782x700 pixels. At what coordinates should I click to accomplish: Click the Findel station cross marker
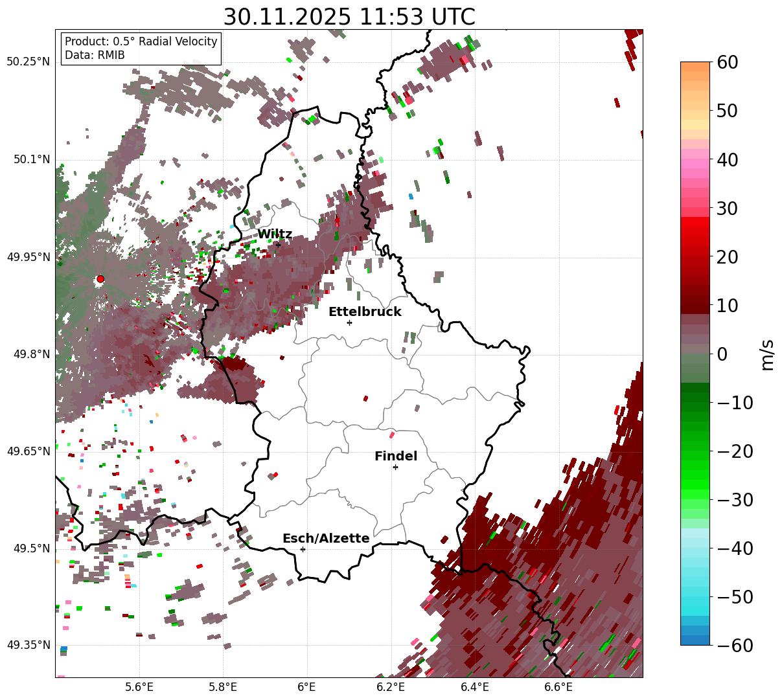[x=395, y=467]
